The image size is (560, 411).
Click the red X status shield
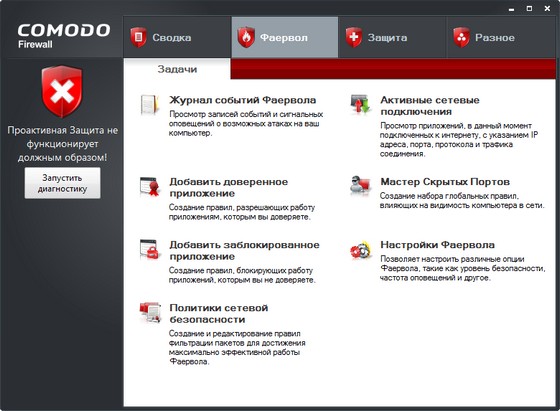tap(62, 91)
